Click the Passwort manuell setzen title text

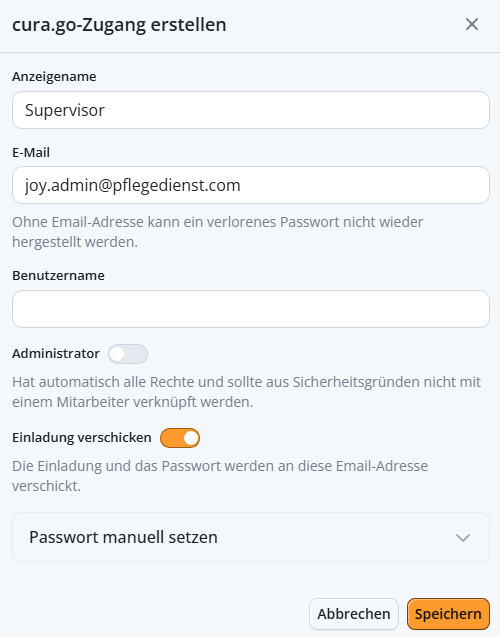point(123,537)
